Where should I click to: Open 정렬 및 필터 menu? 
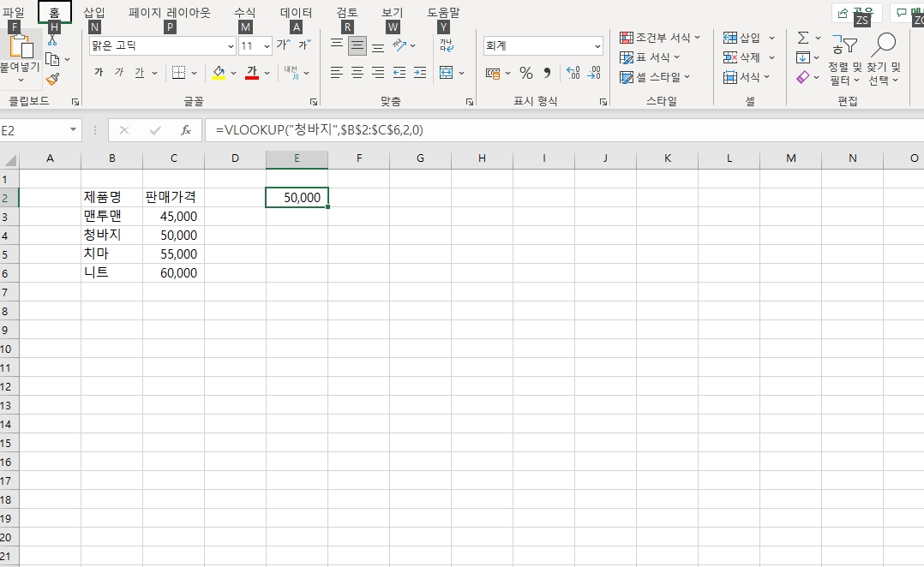pyautogui.click(x=844, y=59)
